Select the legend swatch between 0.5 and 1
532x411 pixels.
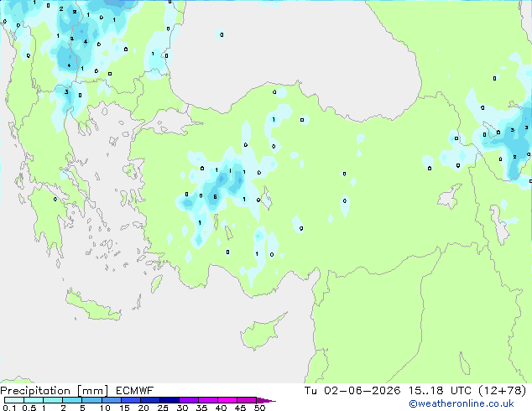(34, 400)
